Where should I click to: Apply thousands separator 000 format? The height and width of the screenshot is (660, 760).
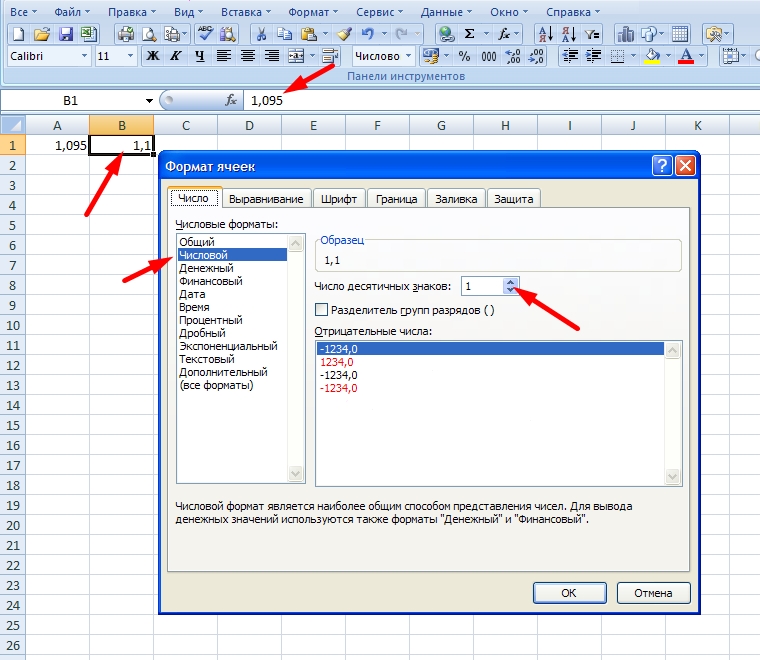tap(489, 56)
